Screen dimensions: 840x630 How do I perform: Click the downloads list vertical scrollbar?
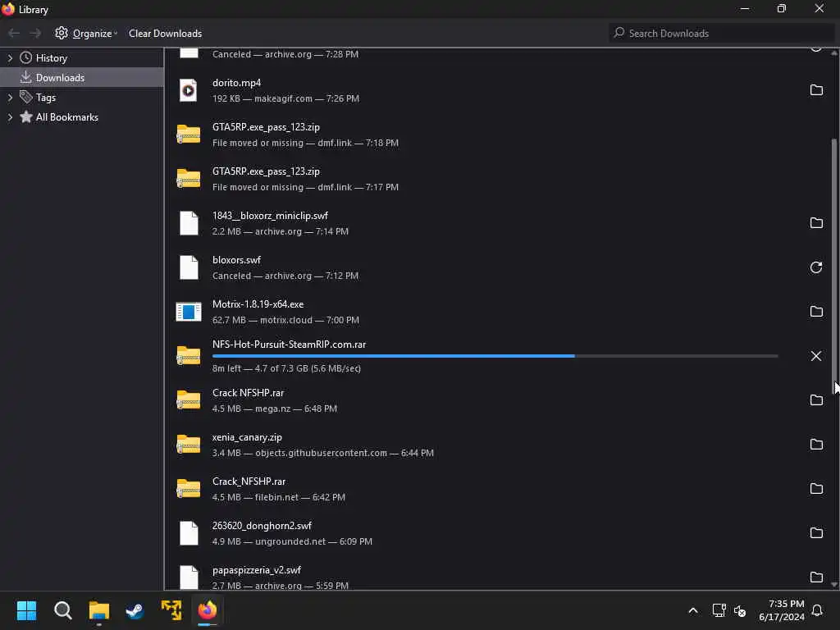[x=834, y=267]
